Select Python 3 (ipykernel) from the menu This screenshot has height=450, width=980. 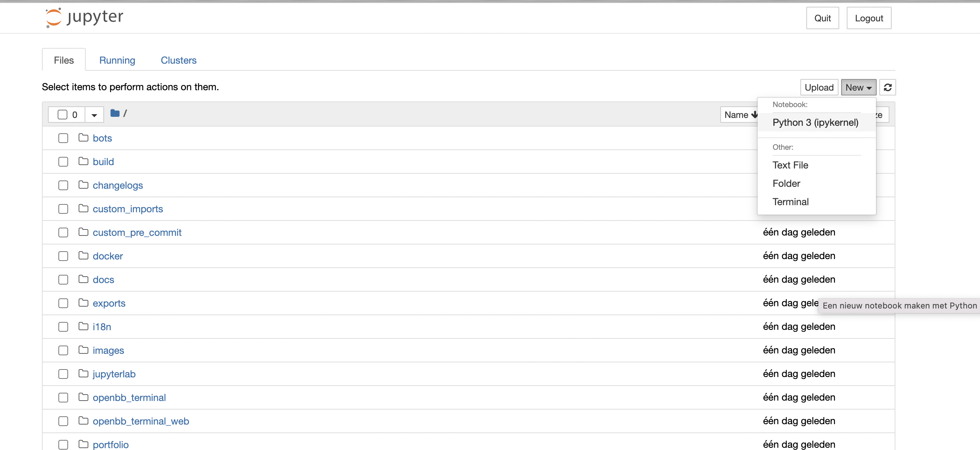pos(815,122)
